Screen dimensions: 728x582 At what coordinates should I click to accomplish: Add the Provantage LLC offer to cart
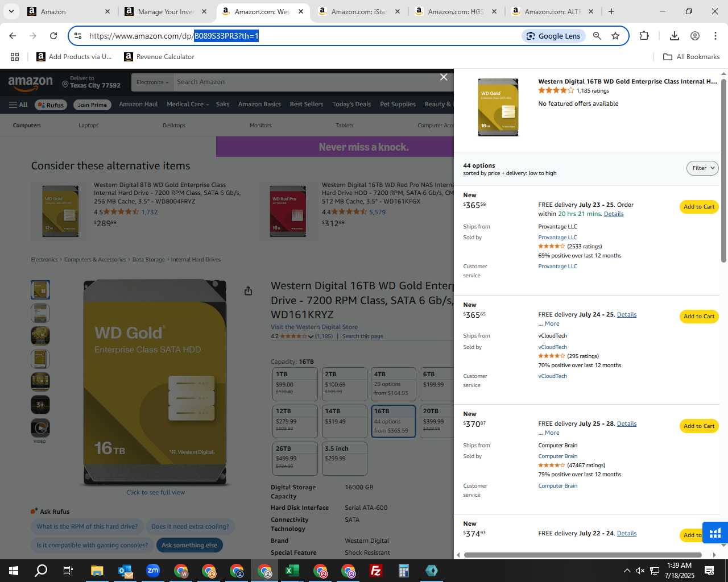699,207
